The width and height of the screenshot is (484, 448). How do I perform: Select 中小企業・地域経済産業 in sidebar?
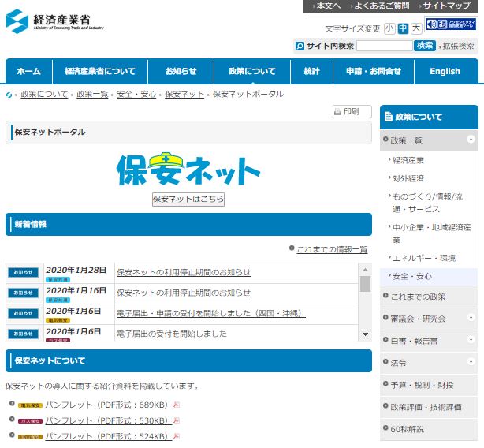tap(431, 233)
